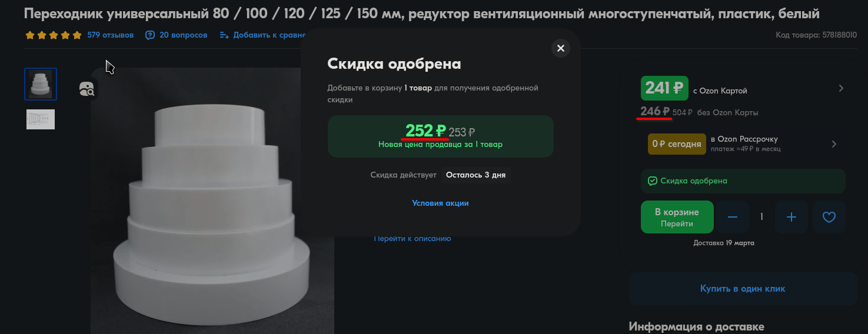Expand Ozon Карта price details chevron
This screenshot has height=334, width=868.
[x=841, y=88]
